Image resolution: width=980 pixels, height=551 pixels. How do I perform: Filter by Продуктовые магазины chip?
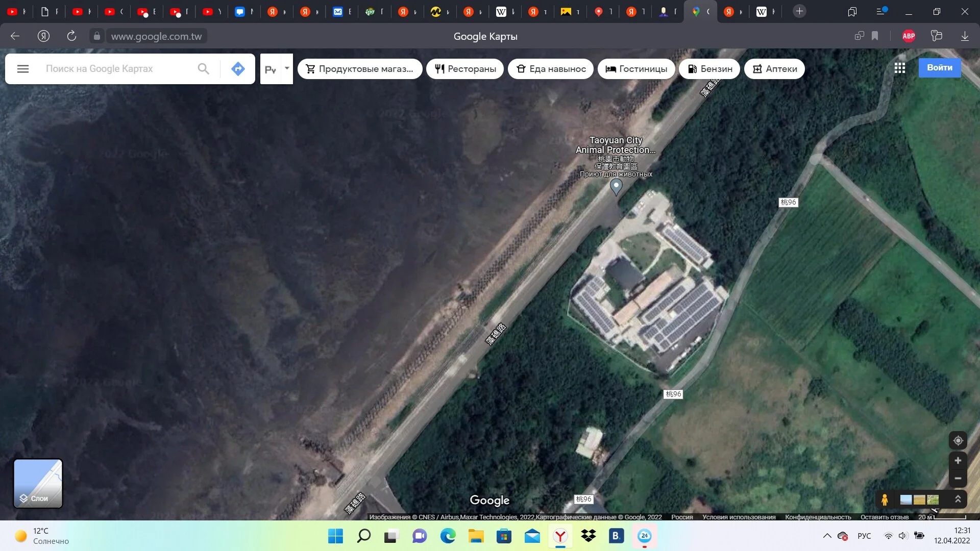360,69
